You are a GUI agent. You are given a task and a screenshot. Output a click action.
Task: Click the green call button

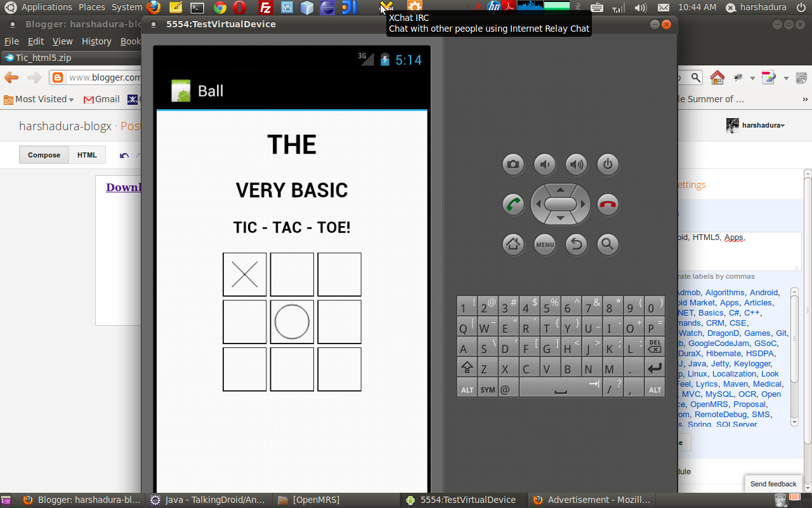pyautogui.click(x=513, y=204)
